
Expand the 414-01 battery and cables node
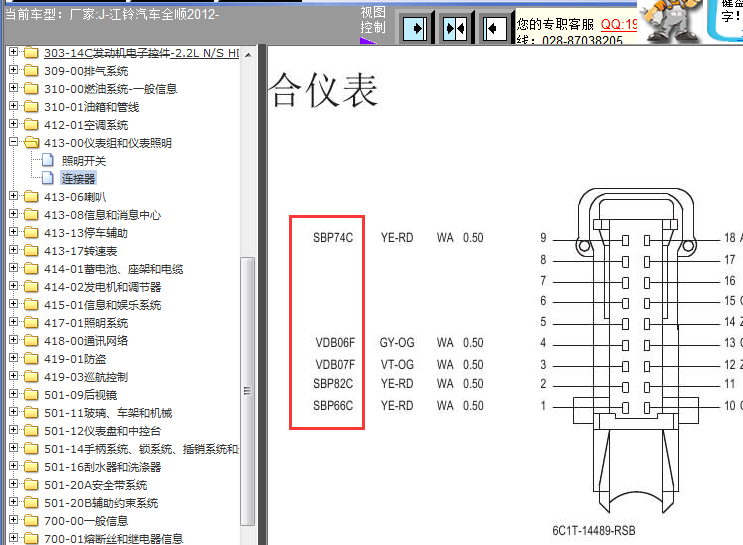point(13,268)
